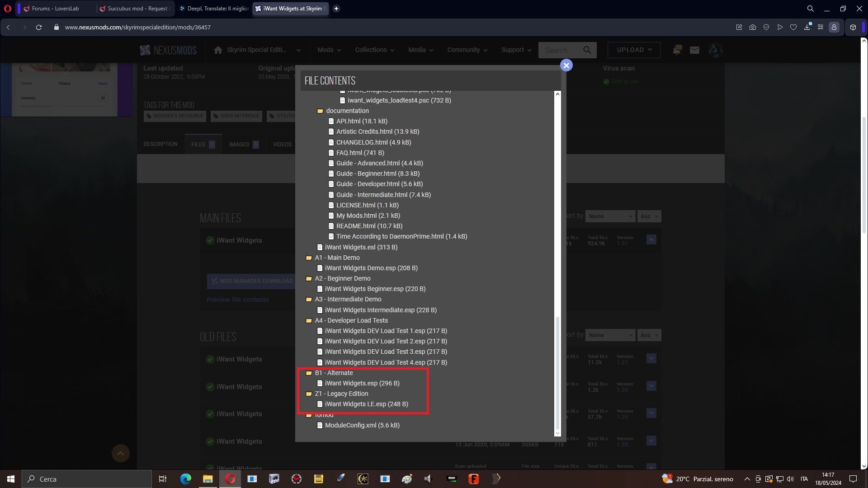Collapse the main iWant Widgets file entry
This screenshot has width=868, height=488.
pos(651,240)
